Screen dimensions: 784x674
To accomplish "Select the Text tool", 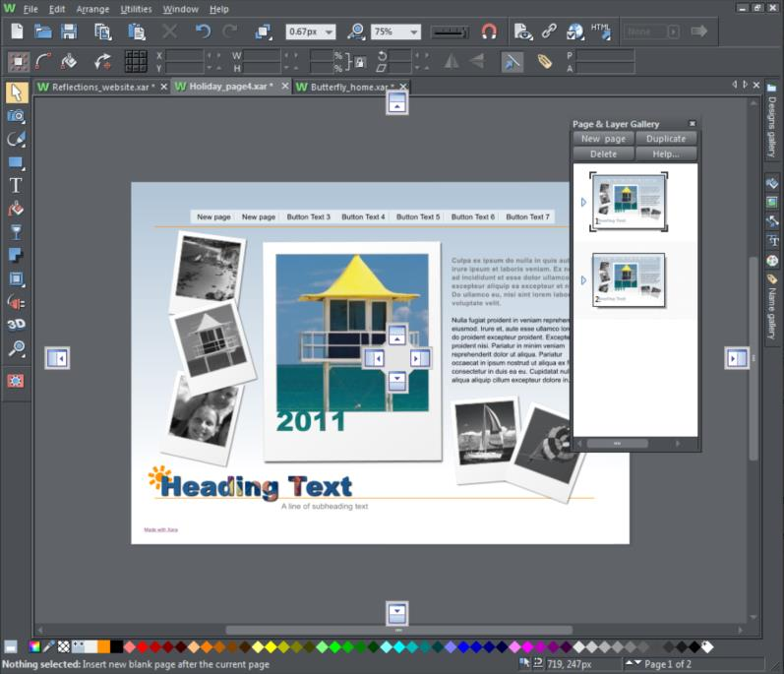I will [x=16, y=186].
